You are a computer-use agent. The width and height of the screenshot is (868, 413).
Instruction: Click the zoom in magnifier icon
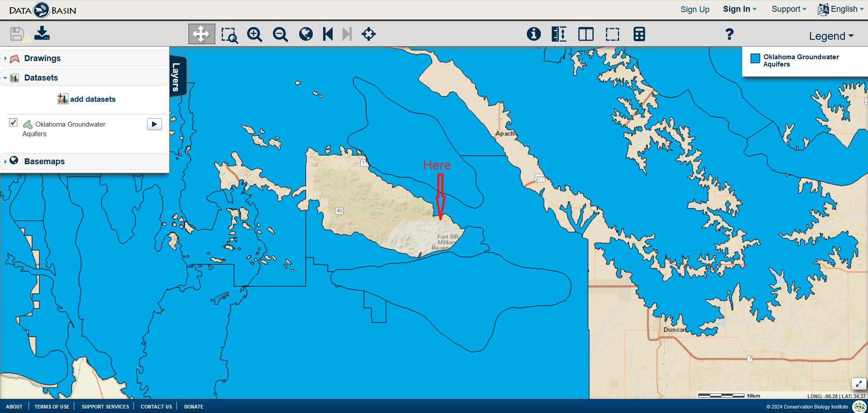point(255,34)
